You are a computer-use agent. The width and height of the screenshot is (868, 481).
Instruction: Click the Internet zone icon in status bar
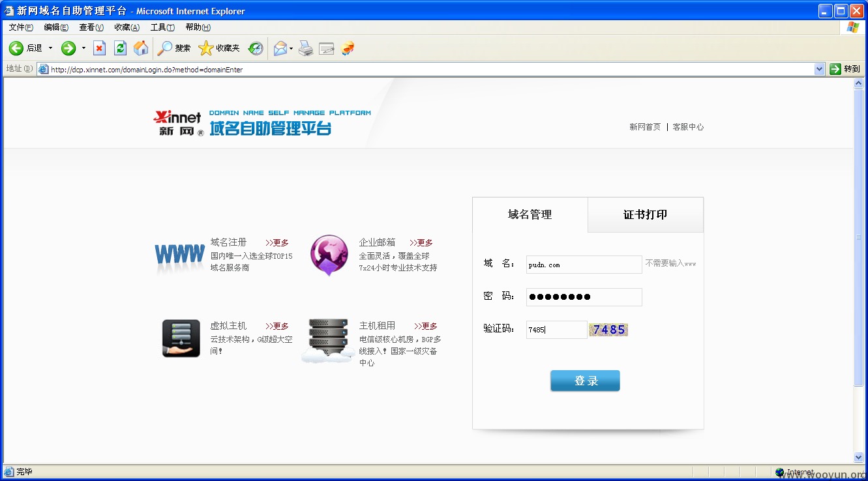pyautogui.click(x=779, y=472)
